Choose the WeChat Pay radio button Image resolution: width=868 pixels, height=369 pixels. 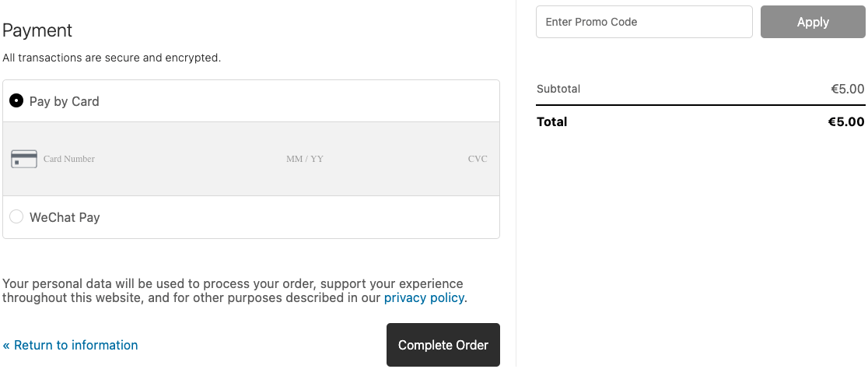(x=16, y=217)
